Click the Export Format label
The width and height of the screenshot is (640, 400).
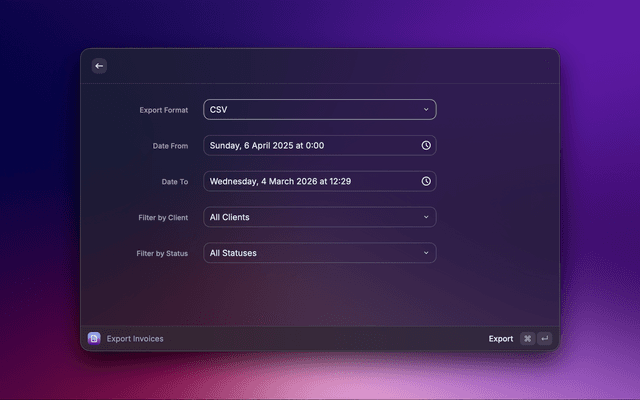point(163,109)
